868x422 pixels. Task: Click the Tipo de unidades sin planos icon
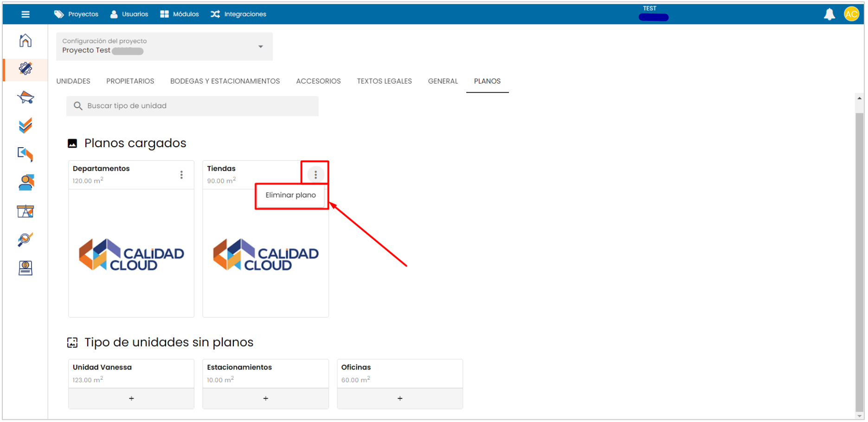point(72,343)
